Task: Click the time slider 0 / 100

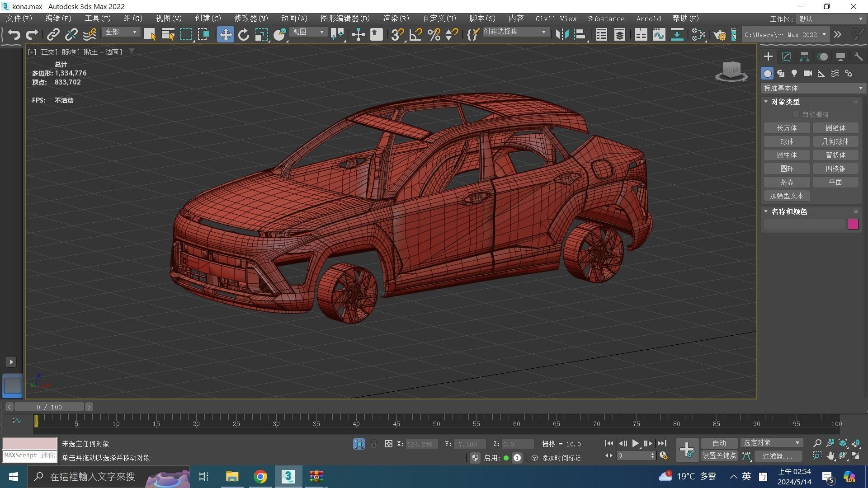Action: 49,407
